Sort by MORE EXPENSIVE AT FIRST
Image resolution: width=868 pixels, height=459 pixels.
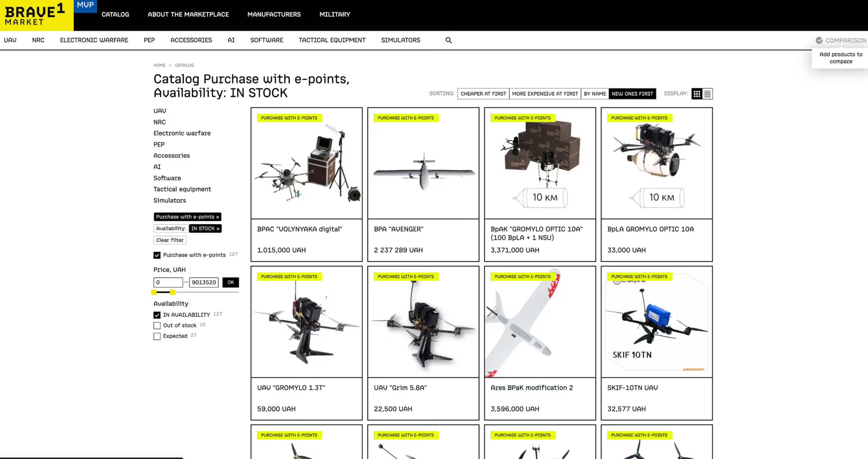[x=545, y=94]
